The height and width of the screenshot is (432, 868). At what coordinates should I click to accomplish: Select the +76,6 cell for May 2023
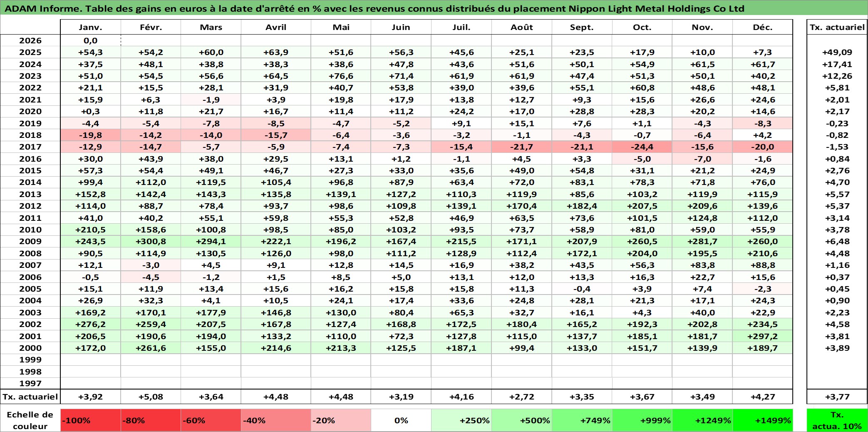pyautogui.click(x=341, y=76)
